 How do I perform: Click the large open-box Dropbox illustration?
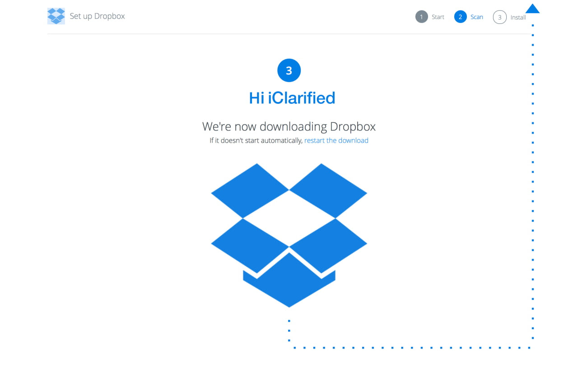pyautogui.click(x=289, y=235)
